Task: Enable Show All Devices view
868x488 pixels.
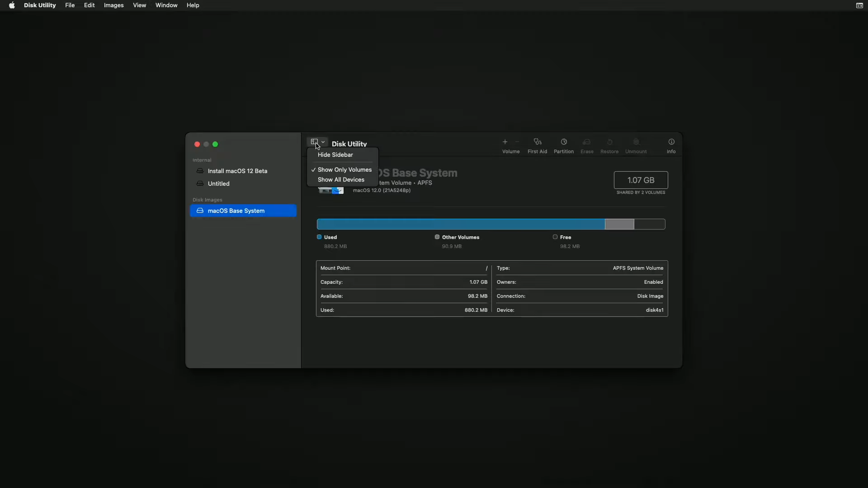Action: [341, 179]
